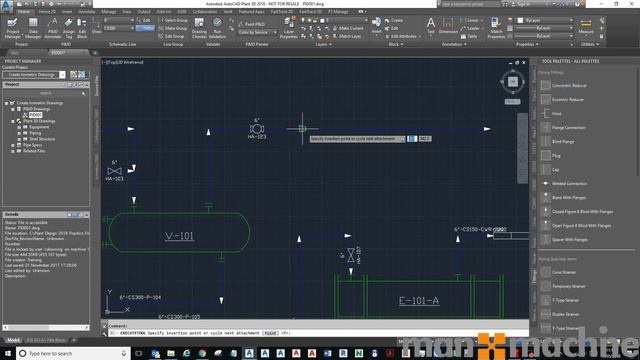This screenshot has width=640, height=360.
Task: Select the Assign Tag tool
Action: 69,28
